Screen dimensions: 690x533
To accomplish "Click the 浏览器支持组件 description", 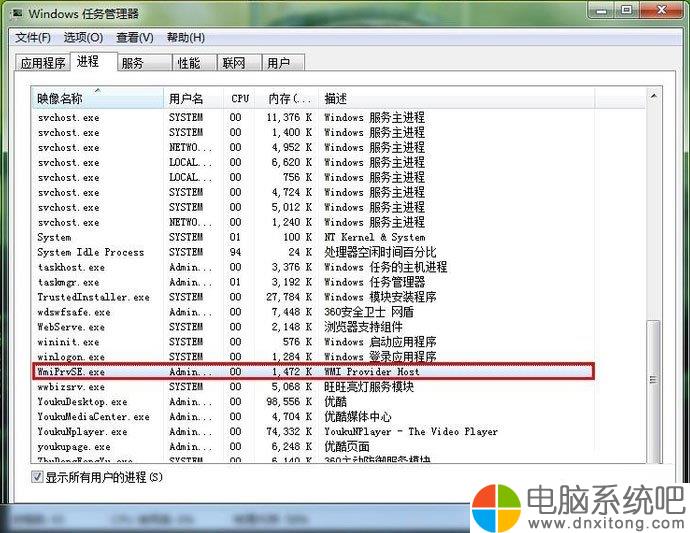I will click(363, 327).
